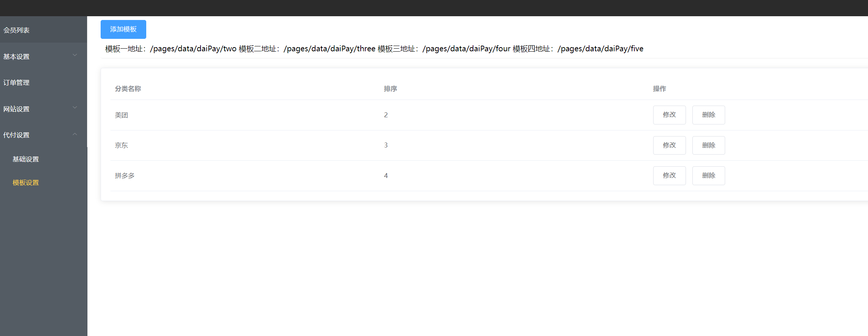Edit the 京东 template via 修改
Screen dimensions: 868x336
coord(669,145)
